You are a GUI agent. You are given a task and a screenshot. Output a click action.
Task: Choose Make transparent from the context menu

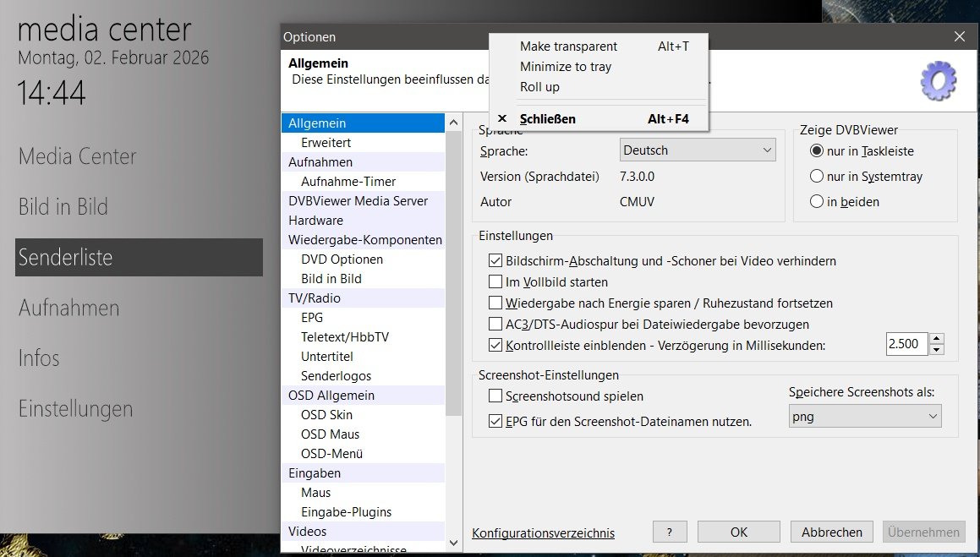(568, 46)
